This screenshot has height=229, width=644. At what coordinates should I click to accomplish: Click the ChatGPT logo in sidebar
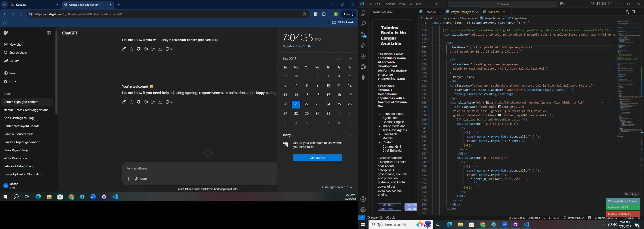point(6,33)
